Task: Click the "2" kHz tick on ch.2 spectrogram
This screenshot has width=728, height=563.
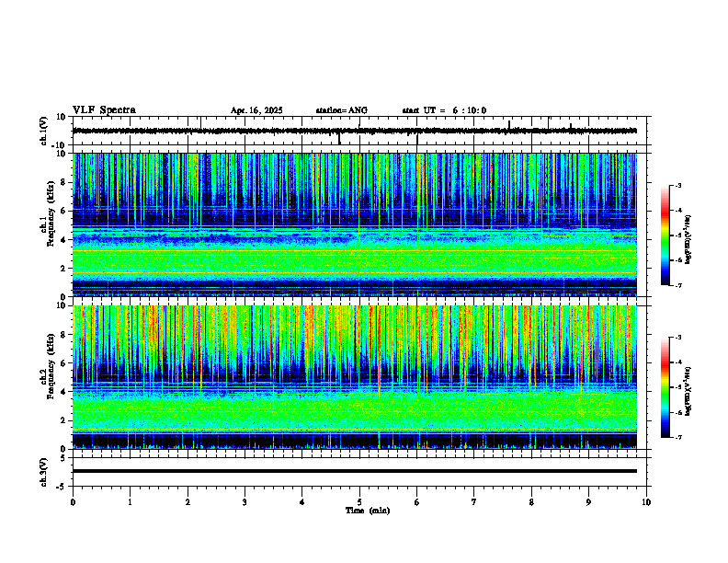Action: tap(63, 420)
